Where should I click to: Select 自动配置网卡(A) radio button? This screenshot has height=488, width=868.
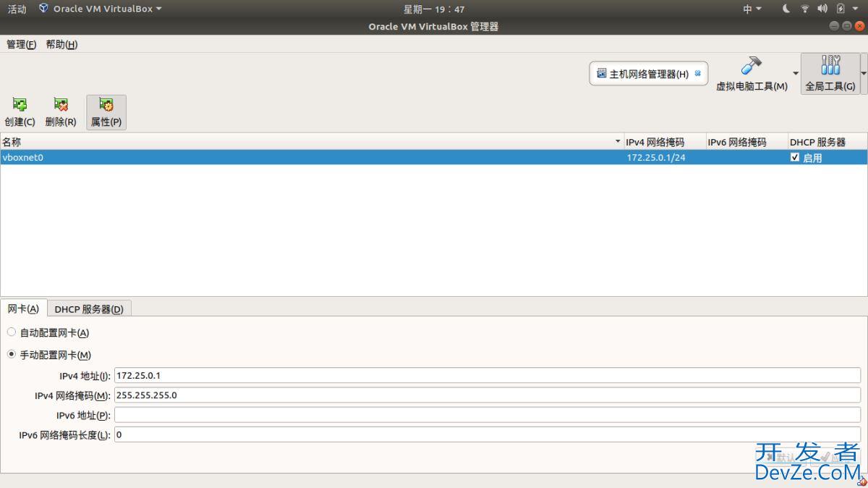coord(11,332)
